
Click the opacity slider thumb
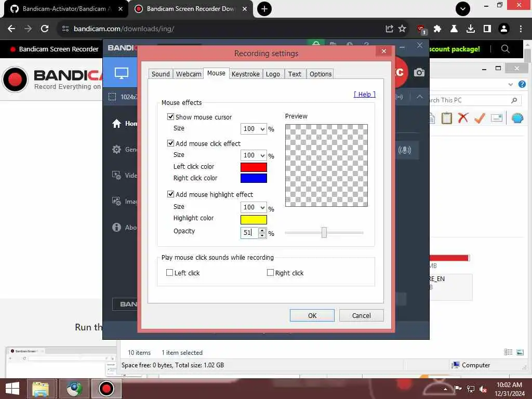pos(324,232)
